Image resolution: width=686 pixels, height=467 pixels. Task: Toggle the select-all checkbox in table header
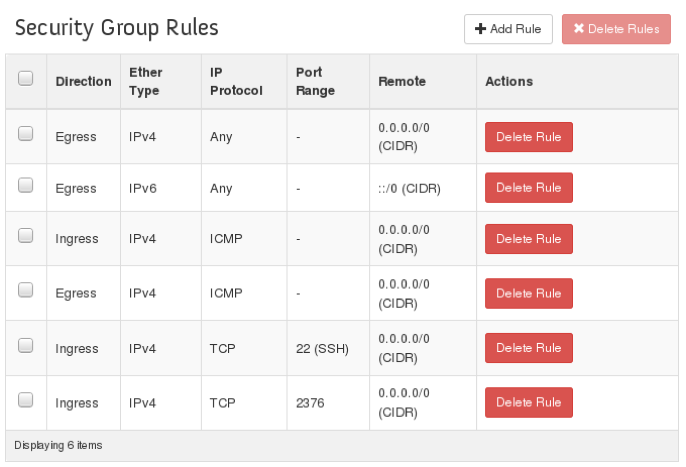coord(25,78)
